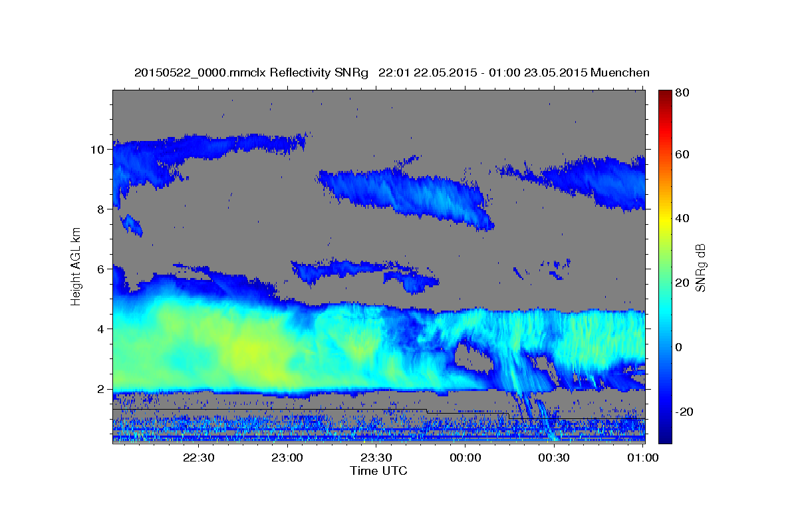Click the colorbar value 0

tap(679, 347)
